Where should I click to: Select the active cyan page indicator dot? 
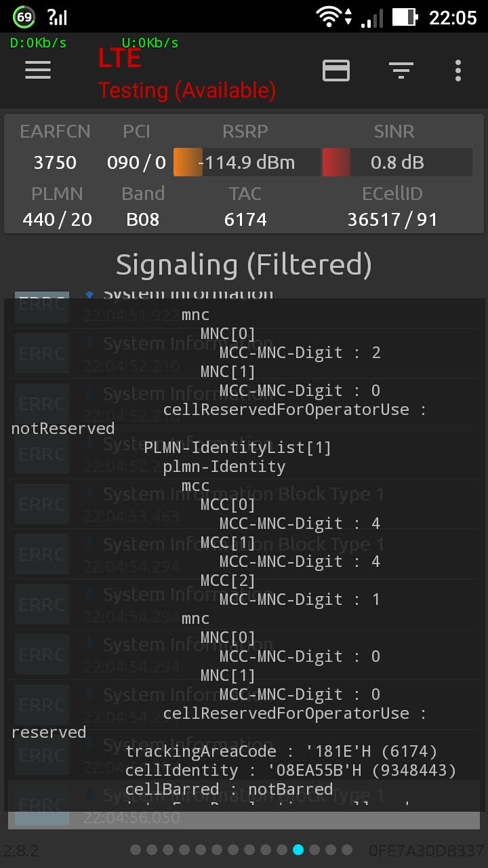pos(298,850)
